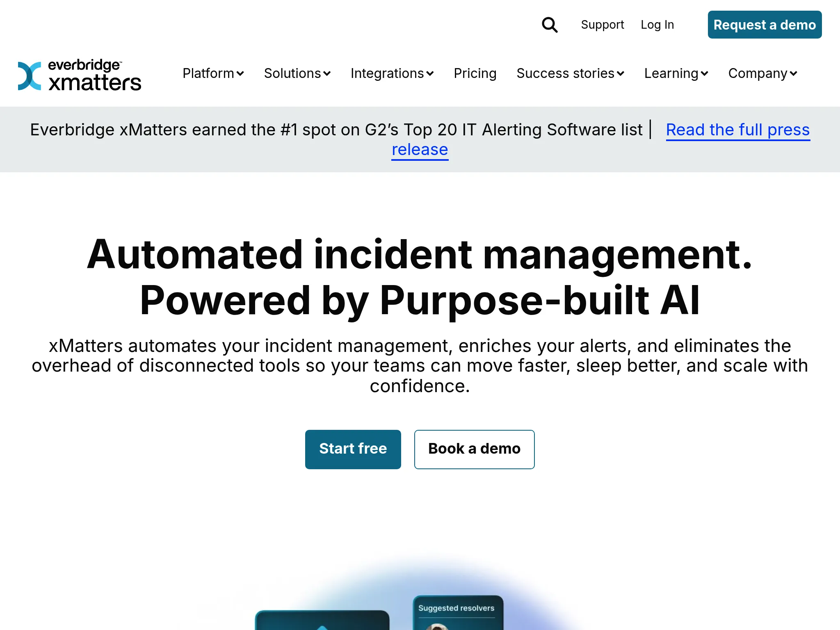Viewport: 840px width, 630px height.
Task: Click the Request a demo button
Action: [765, 25]
